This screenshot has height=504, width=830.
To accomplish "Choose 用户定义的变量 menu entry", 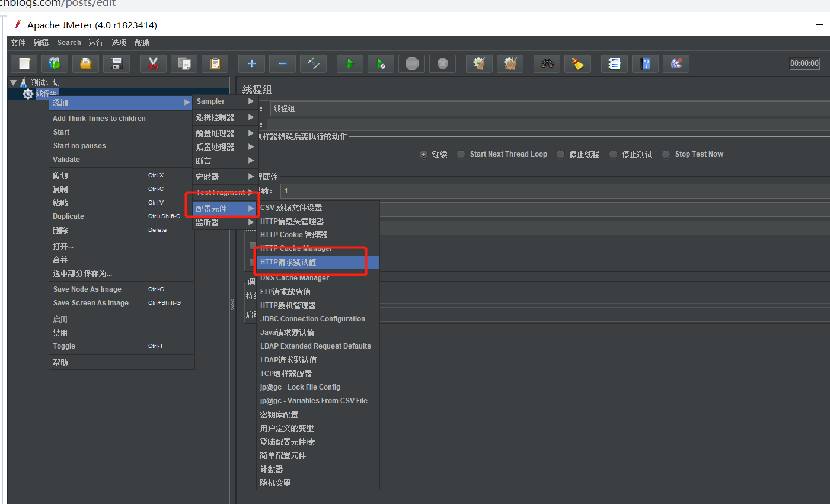I will point(318,428).
